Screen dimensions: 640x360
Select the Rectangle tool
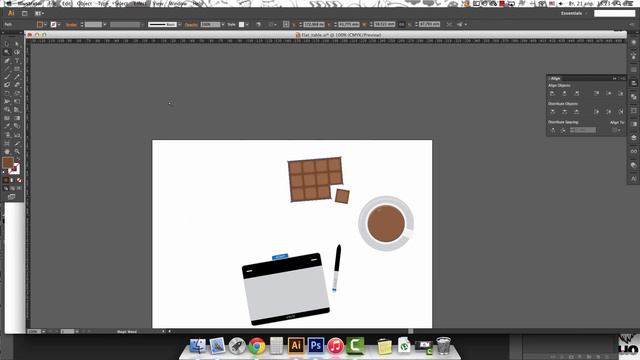pos(17,69)
